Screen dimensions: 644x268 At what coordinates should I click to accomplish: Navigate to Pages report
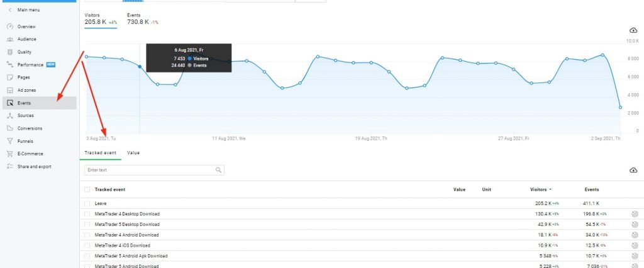(23, 77)
